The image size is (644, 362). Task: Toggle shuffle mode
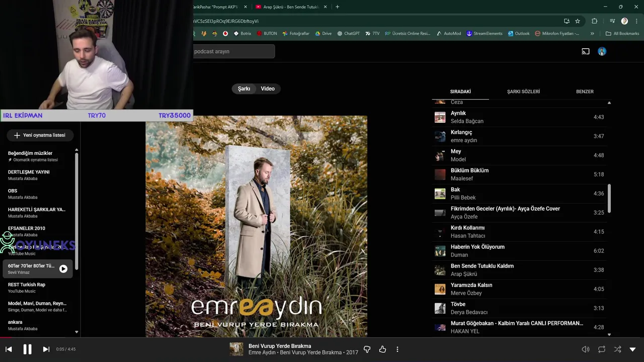[x=617, y=349]
